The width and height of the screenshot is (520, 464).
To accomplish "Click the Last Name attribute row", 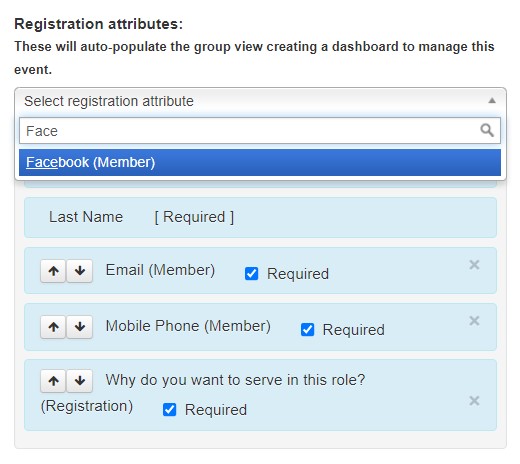I will [260, 217].
